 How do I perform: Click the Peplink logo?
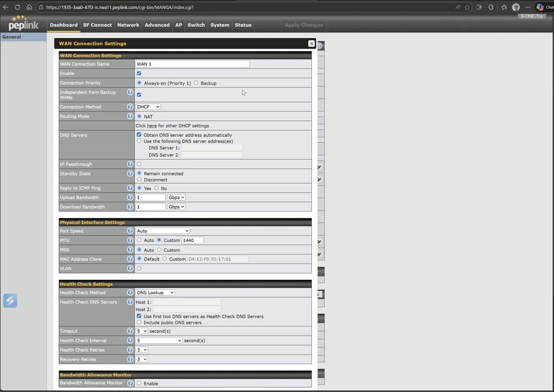pyautogui.click(x=23, y=23)
